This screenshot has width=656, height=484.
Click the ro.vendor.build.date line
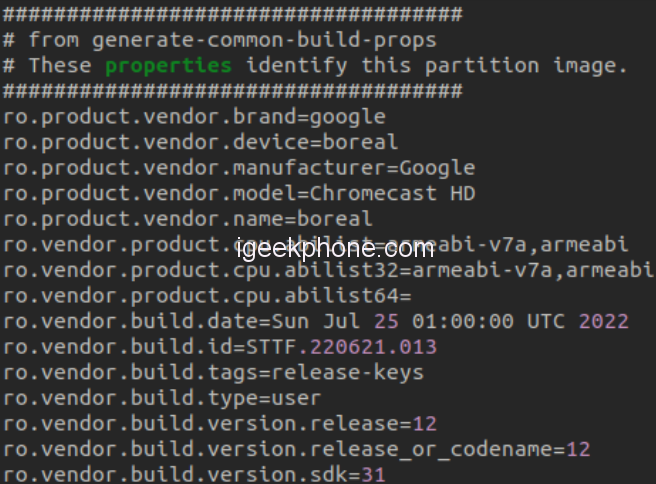(315, 321)
